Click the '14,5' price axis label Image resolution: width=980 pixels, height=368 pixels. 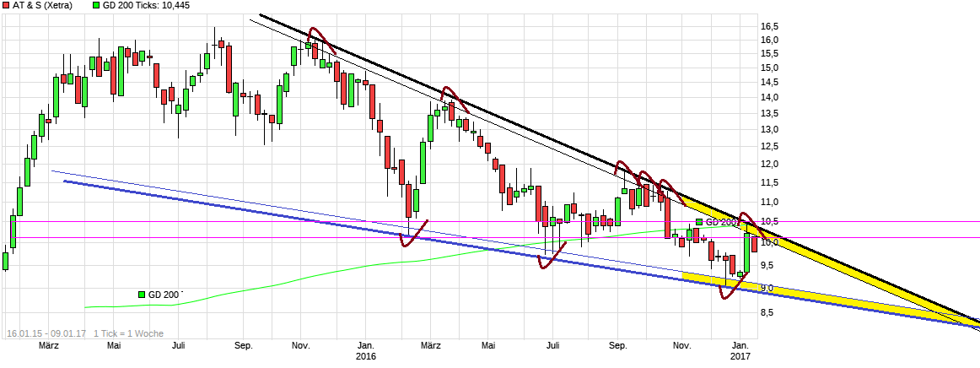(769, 83)
